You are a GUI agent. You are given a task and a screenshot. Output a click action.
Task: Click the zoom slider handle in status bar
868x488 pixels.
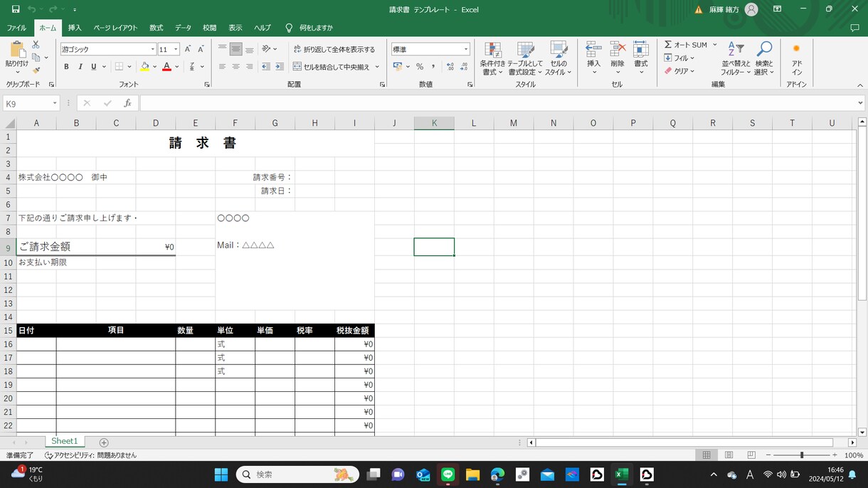pos(802,455)
